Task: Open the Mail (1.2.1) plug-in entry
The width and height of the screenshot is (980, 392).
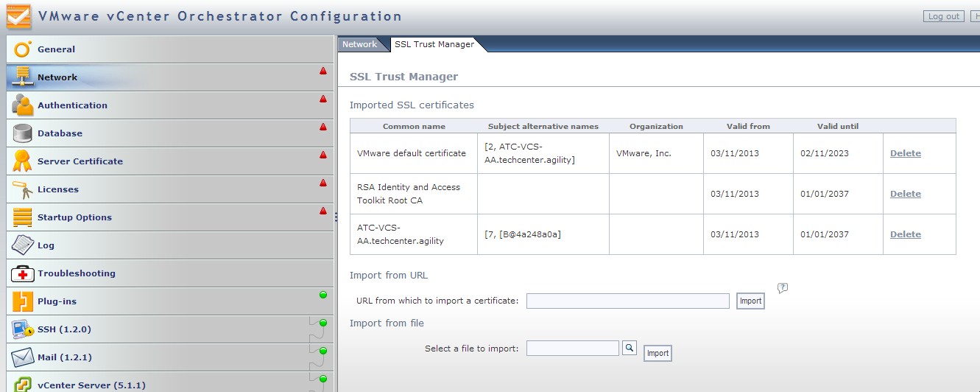Action: tap(64, 357)
